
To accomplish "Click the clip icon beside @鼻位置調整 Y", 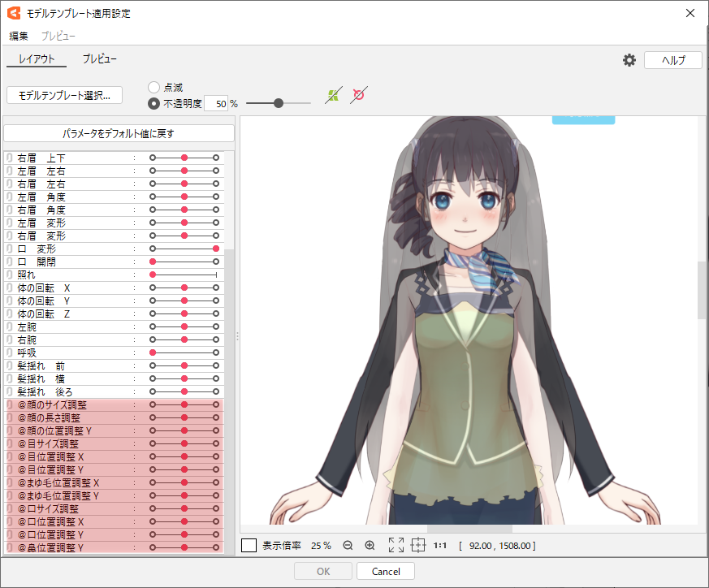I will 10,547.
